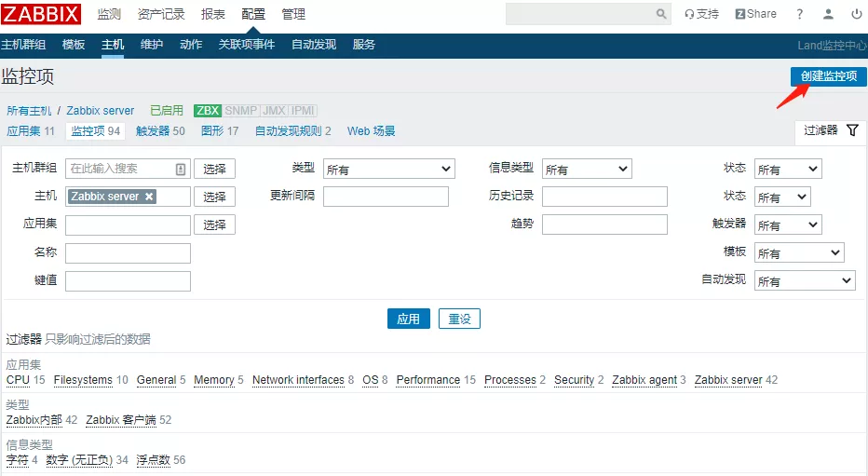Expand the 自动发现 dropdown
868x476 pixels.
click(x=804, y=281)
